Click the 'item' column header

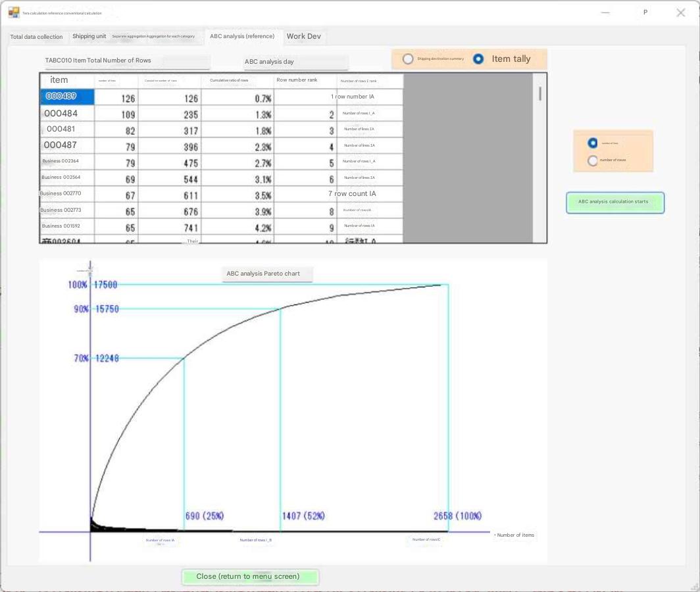coord(67,80)
